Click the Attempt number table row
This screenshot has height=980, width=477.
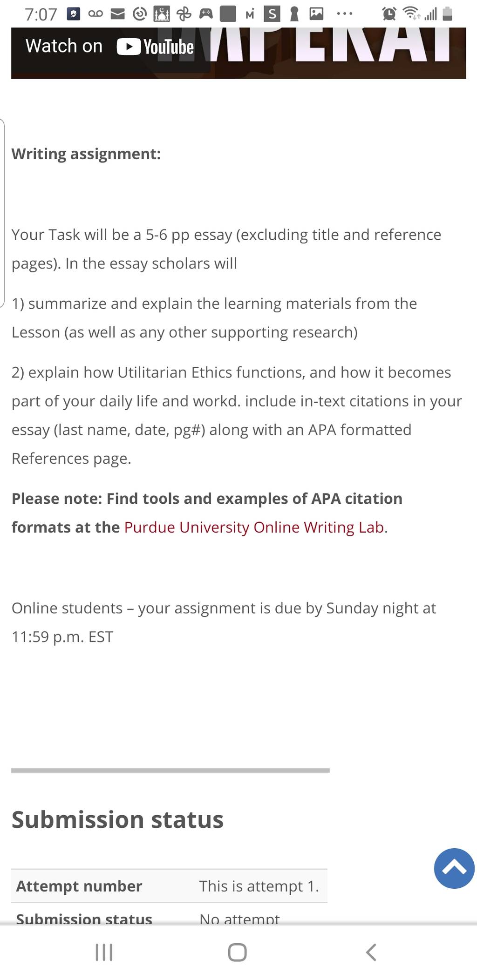coord(169,885)
